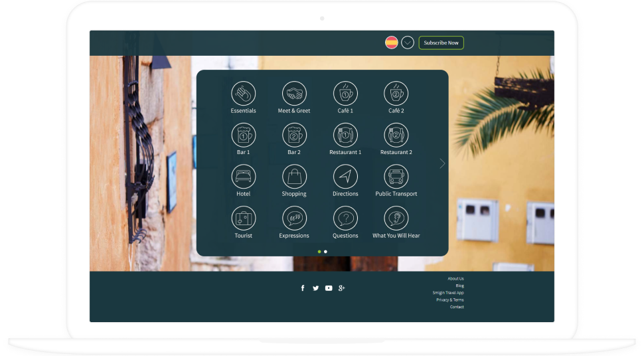Open the Essentials lesson icon
The width and height of the screenshot is (644, 356).
(243, 93)
